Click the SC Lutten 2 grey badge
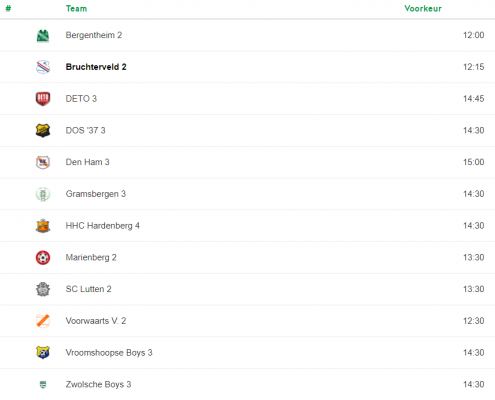This screenshot has width=495, height=400. pos(43,289)
